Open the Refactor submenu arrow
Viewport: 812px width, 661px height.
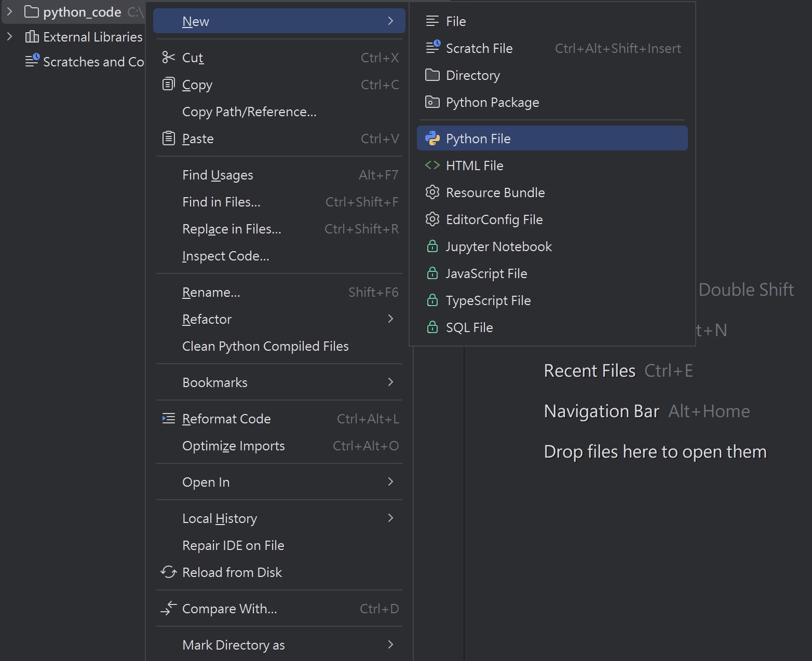[x=390, y=319]
